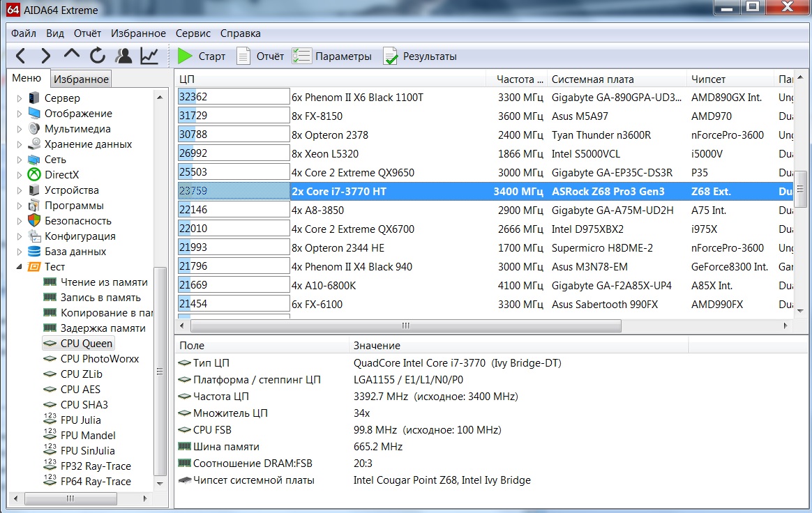The image size is (812, 513).
Task: Sort by the ЦП column header
Action: coord(331,79)
